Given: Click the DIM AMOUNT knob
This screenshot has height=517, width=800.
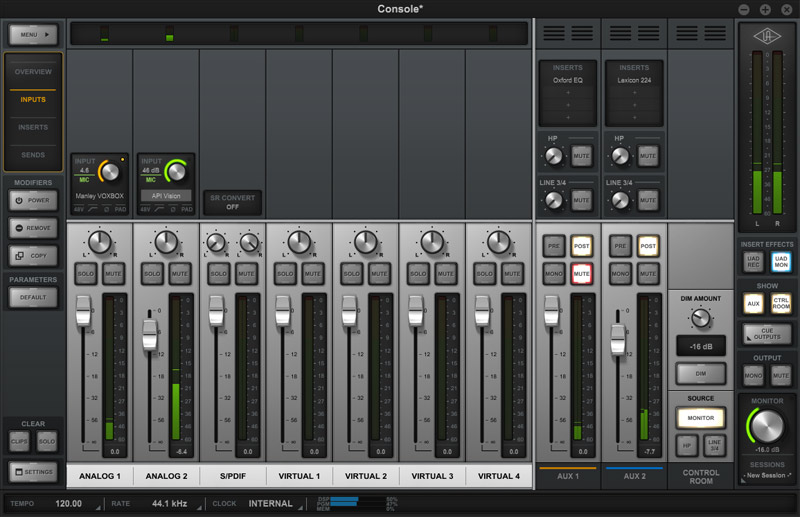Looking at the screenshot, I should 701,318.
